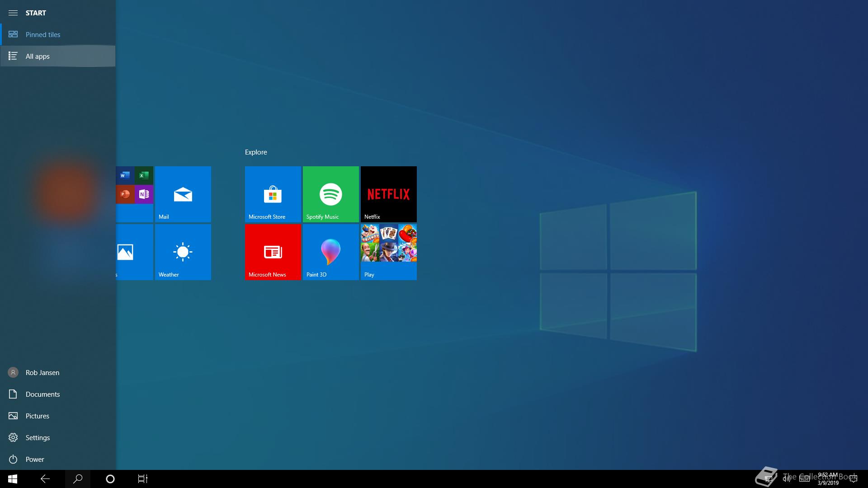Open Word from the Office tile
The image size is (868, 488).
125,175
